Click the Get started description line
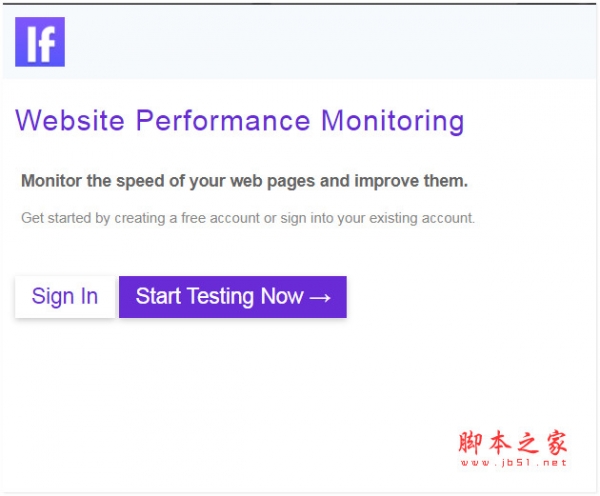The image size is (600, 496). click(248, 217)
